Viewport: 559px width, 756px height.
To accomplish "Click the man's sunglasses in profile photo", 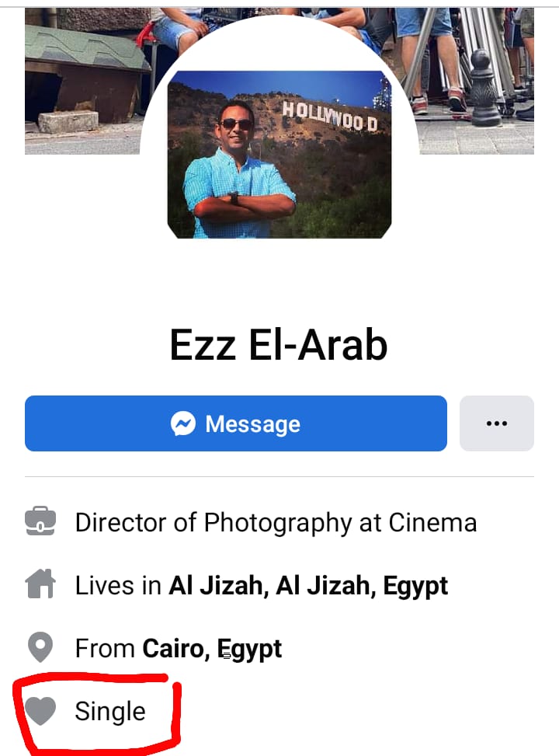I will [236, 124].
